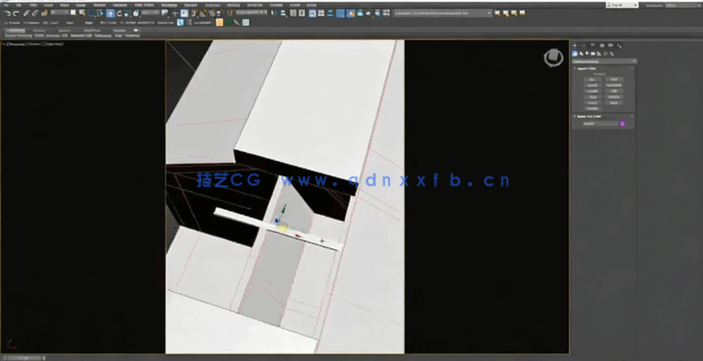This screenshot has width=703, height=361.
Task: Toggle the Angle Snap button
Action: [203, 13]
